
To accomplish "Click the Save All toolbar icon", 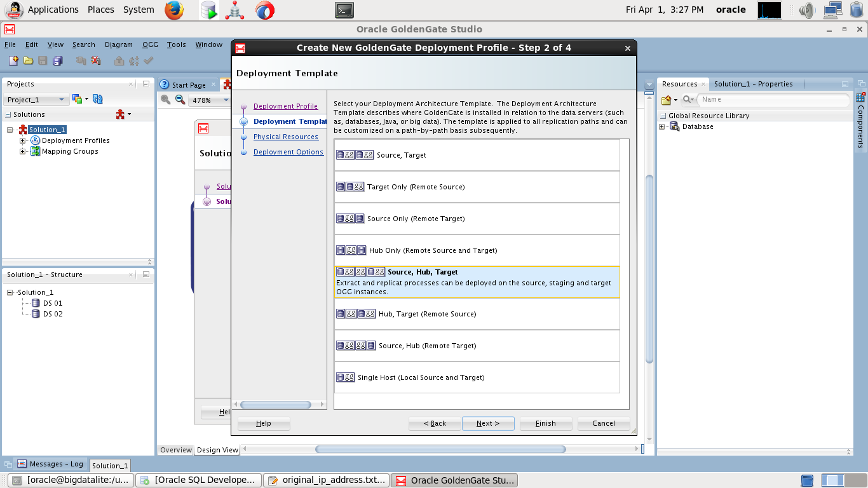I will pos(58,61).
